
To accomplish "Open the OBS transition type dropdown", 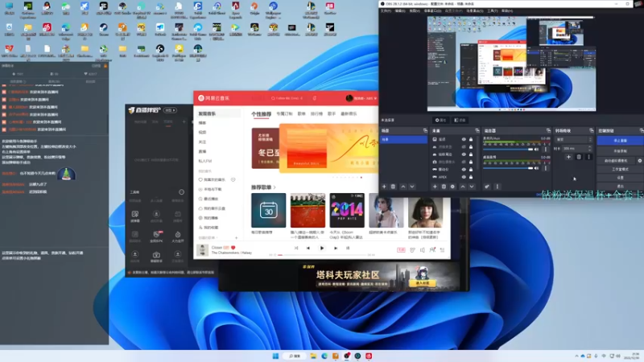I will [x=574, y=139].
